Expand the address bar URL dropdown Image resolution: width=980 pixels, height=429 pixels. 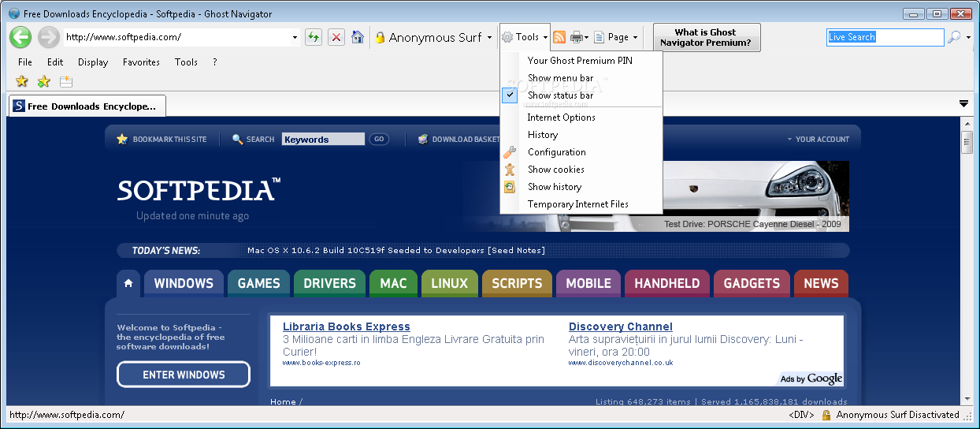pos(295,37)
